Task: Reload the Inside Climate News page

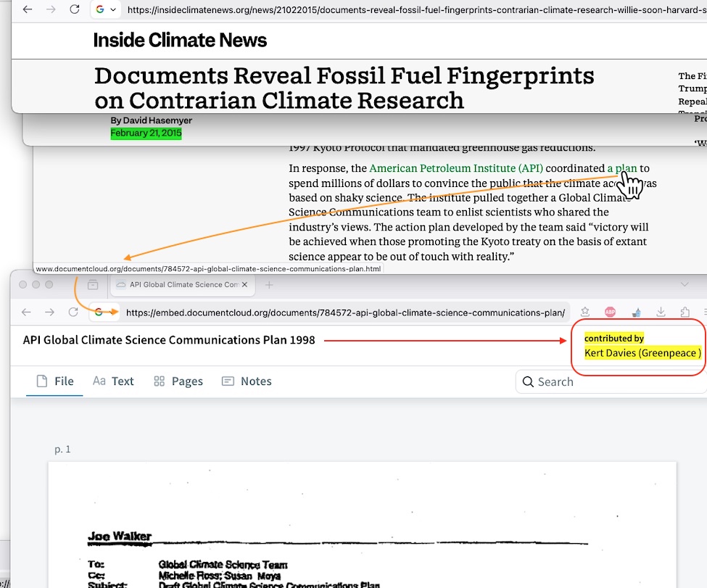Action: click(74, 9)
